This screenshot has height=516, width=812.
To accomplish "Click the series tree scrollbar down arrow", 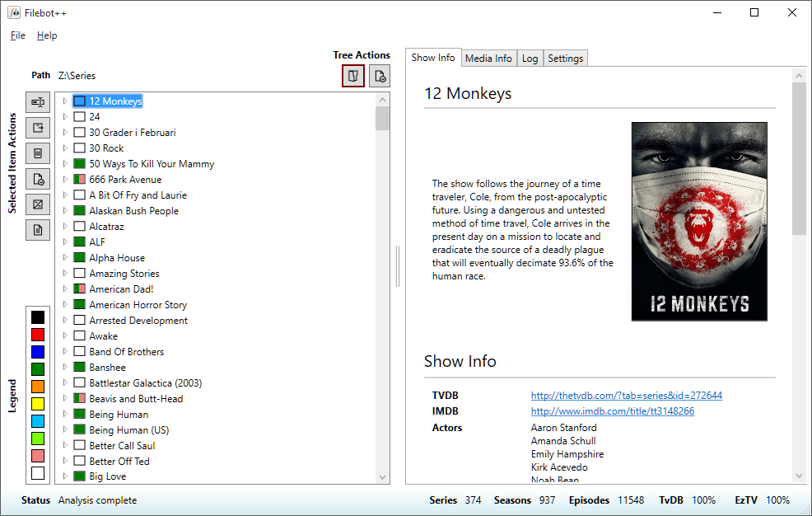I will coord(383,477).
